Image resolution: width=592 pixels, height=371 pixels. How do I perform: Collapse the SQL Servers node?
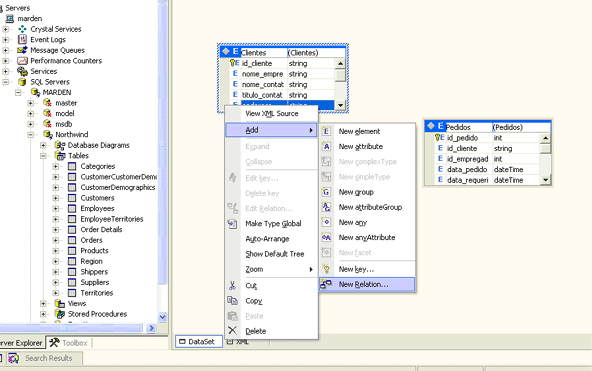[5, 82]
